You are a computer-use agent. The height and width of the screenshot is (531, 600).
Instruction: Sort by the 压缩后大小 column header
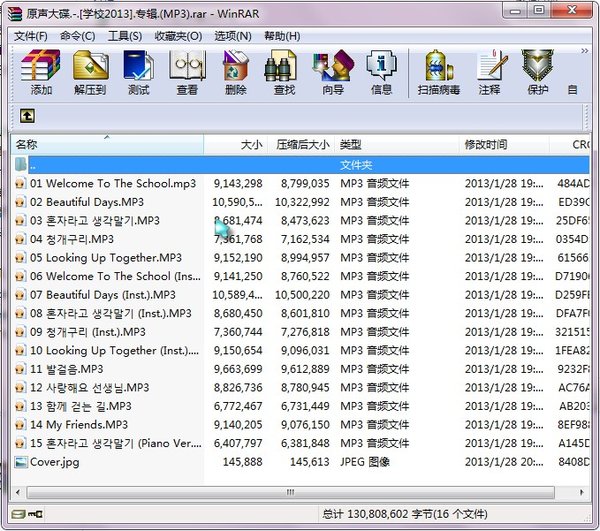(x=301, y=145)
